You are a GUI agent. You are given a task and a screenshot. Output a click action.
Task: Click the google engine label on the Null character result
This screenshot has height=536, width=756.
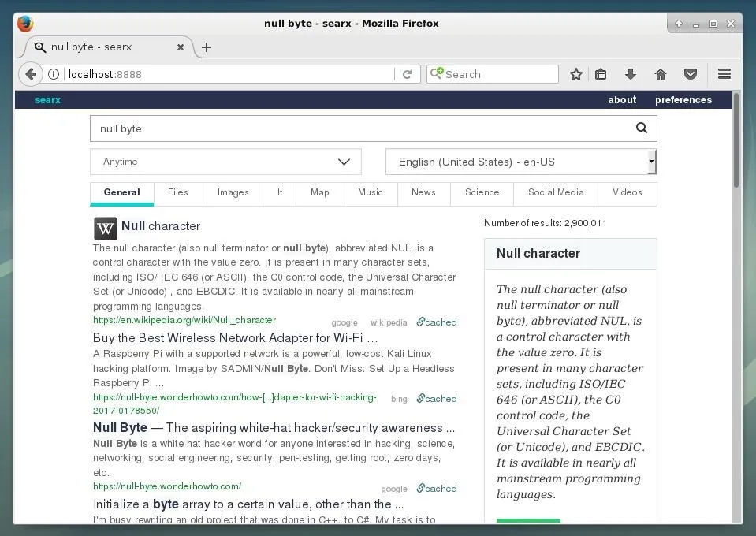pos(344,322)
